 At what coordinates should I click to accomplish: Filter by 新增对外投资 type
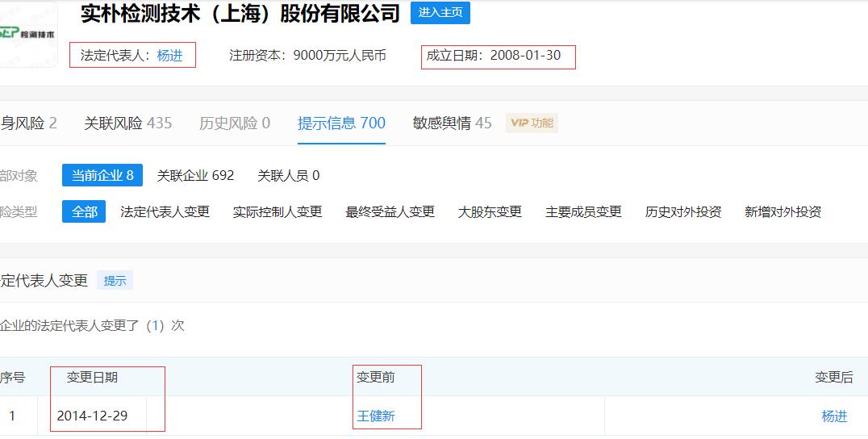(x=782, y=211)
